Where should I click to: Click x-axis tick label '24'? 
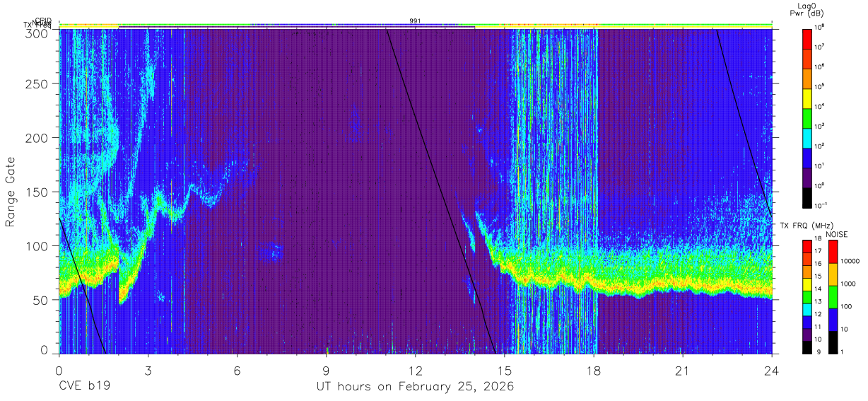pyautogui.click(x=771, y=371)
